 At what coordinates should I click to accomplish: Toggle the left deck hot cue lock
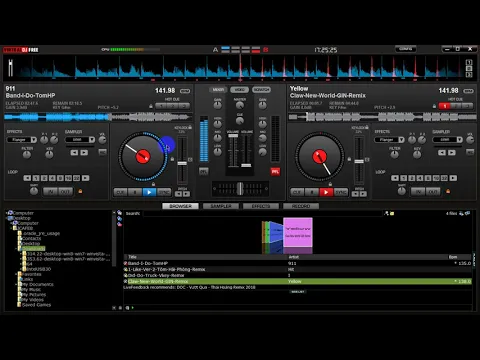(x=151, y=106)
